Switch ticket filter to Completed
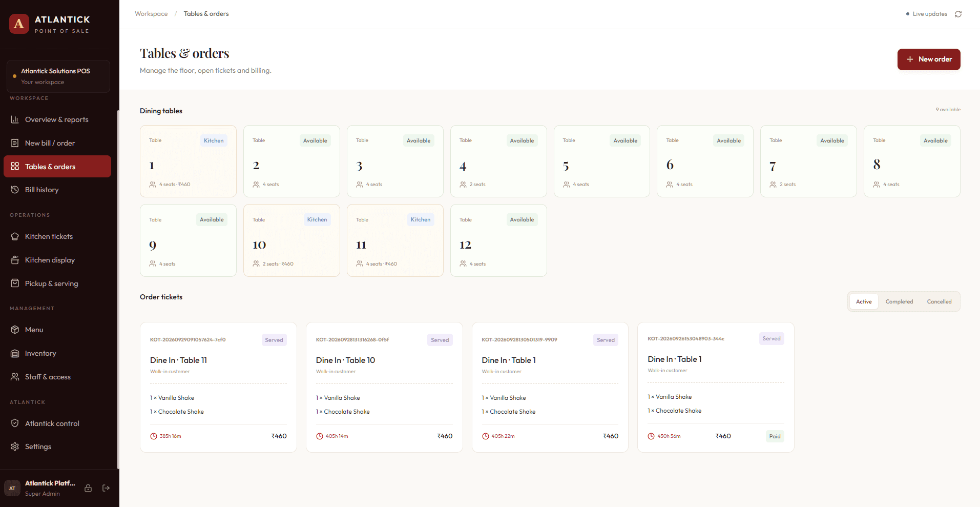The width and height of the screenshot is (980, 507). pyautogui.click(x=899, y=301)
